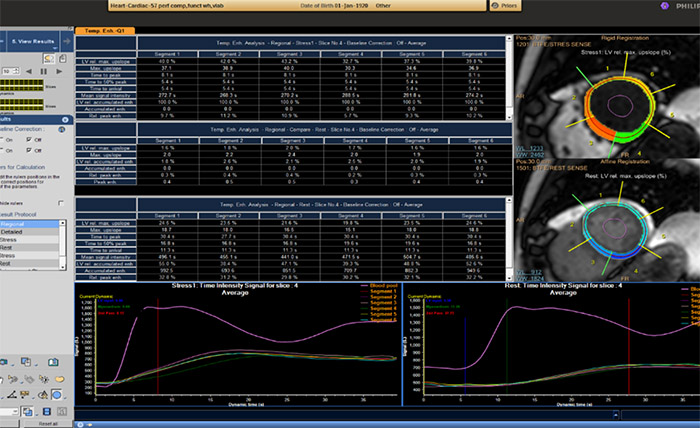Toggle first Baseline Correction Off checkbox

[x=29, y=140]
